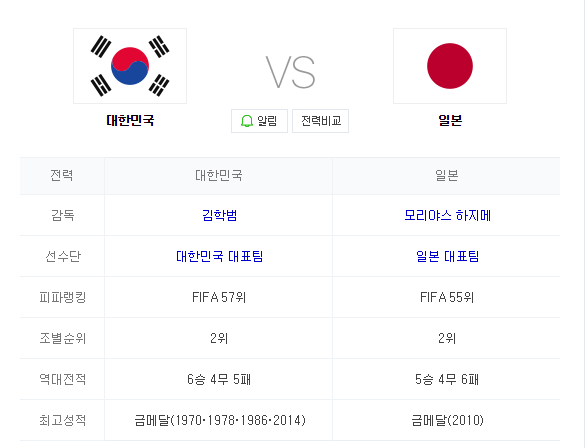Select the bold 일본 team name under flag
Image resolution: width=587 pixels, height=448 pixels.
pos(450,121)
